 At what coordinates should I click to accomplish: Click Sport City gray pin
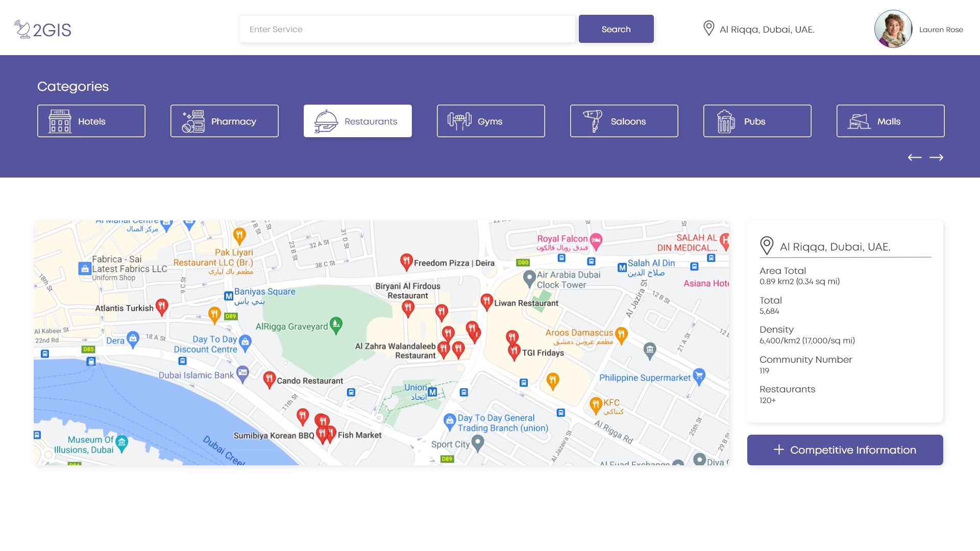[478, 443]
